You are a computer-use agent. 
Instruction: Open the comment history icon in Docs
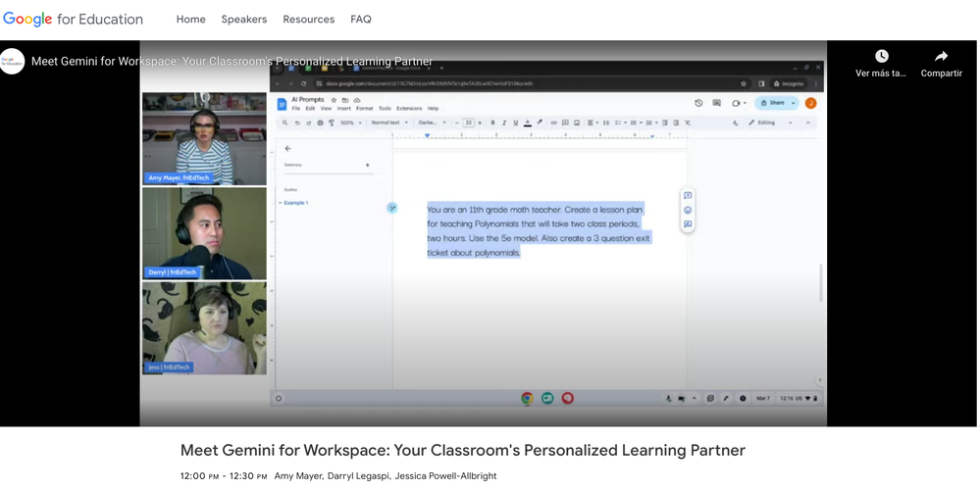pos(716,102)
